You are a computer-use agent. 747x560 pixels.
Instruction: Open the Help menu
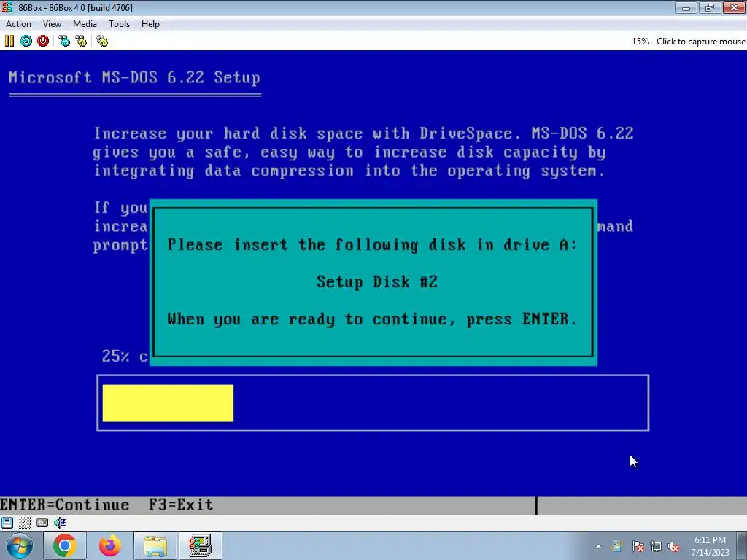[150, 24]
